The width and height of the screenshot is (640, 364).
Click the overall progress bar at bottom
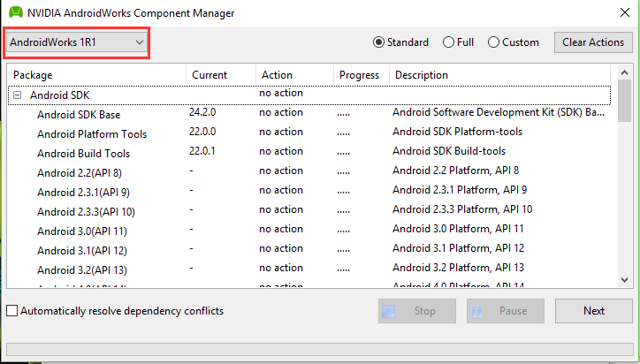(x=320, y=349)
